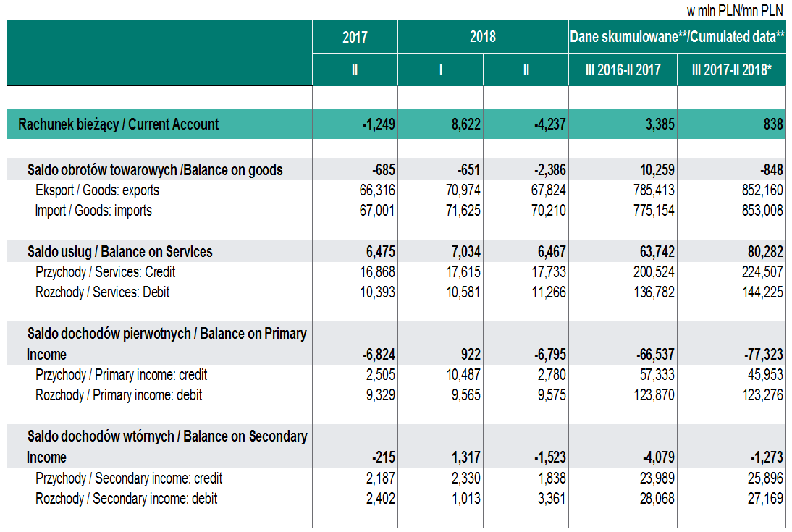Click the 'w mln PLN/mn PLN' unit note
Screen dimensions: 792x532
click(735, 11)
